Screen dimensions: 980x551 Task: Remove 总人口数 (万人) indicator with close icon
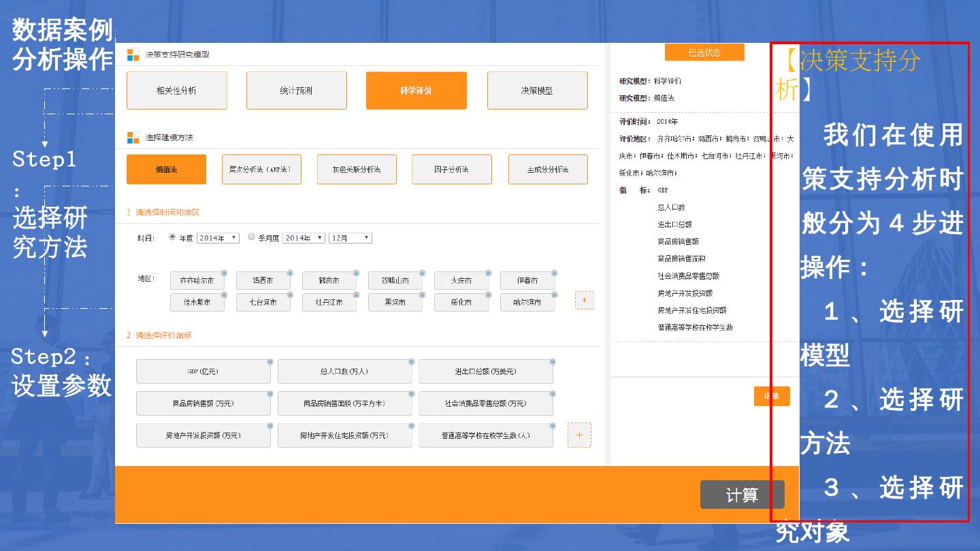(x=411, y=362)
